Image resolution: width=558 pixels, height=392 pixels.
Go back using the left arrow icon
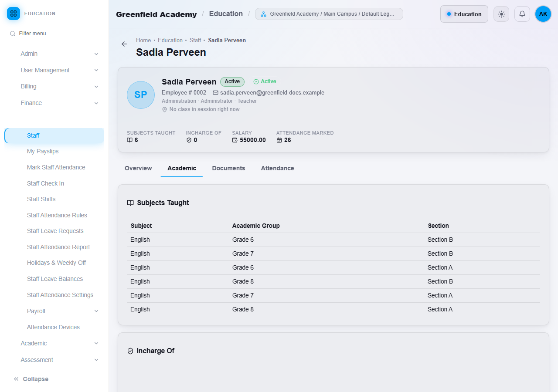tap(124, 44)
